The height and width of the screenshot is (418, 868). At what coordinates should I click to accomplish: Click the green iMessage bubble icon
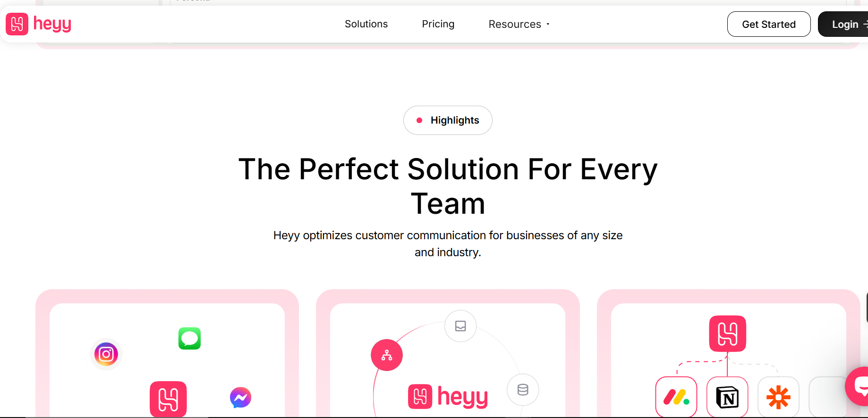coord(190,338)
